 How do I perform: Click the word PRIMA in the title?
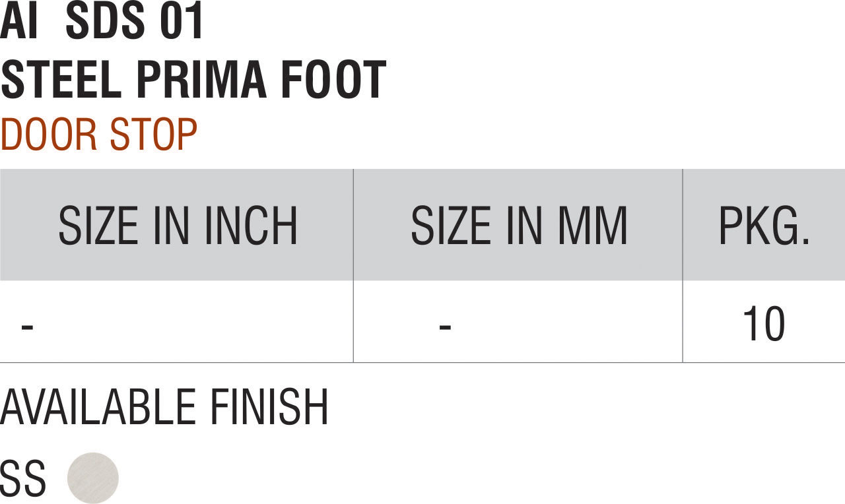201,80
